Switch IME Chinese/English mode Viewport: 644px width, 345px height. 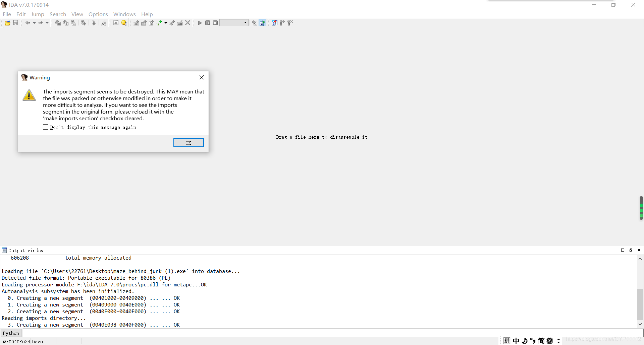click(x=516, y=341)
